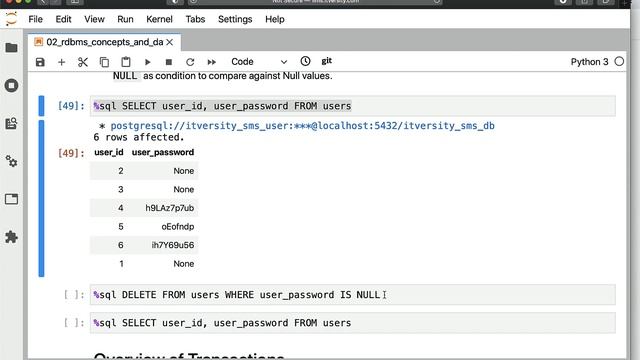Insert a new cell below with plus icon
640x360 pixels.
pyautogui.click(x=62, y=62)
